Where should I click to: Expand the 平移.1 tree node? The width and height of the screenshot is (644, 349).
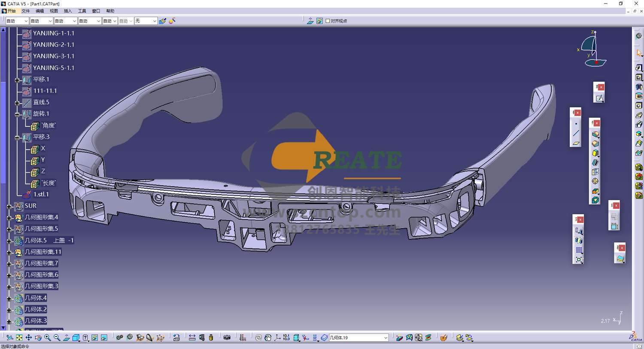[17, 80]
